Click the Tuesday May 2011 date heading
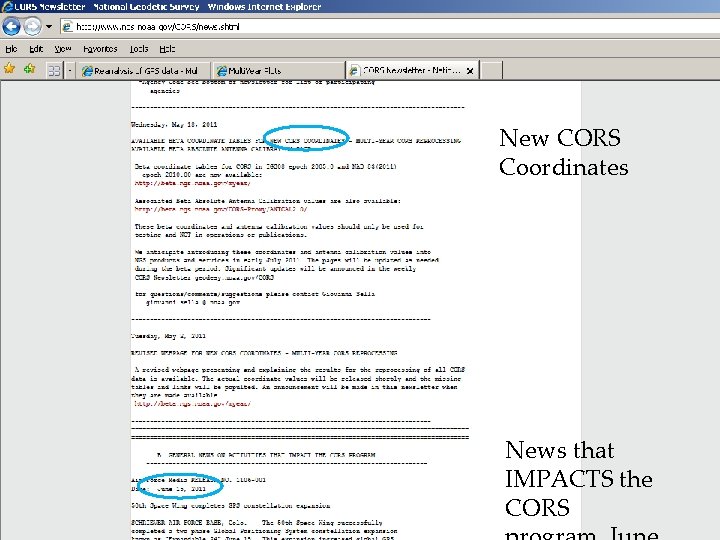 point(168,336)
